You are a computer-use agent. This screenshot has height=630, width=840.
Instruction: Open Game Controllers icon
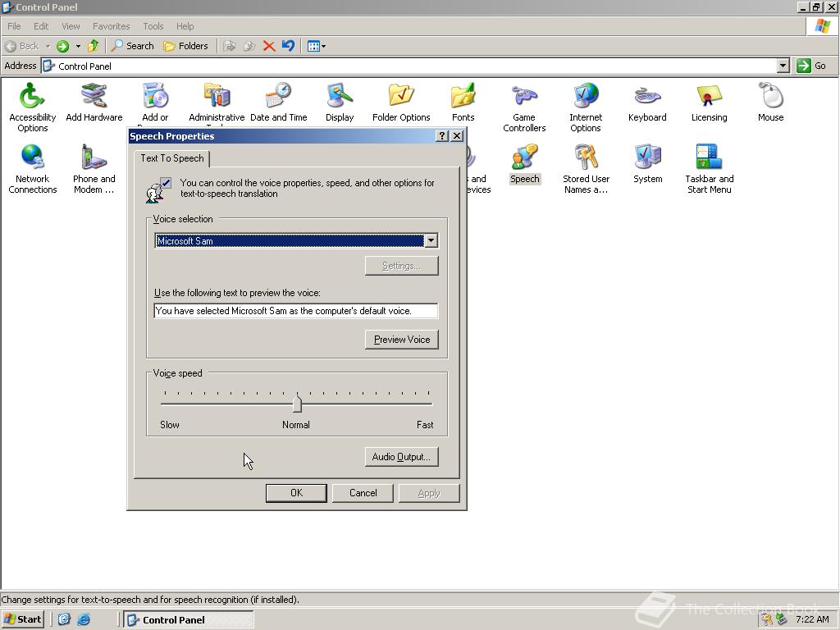(x=524, y=107)
